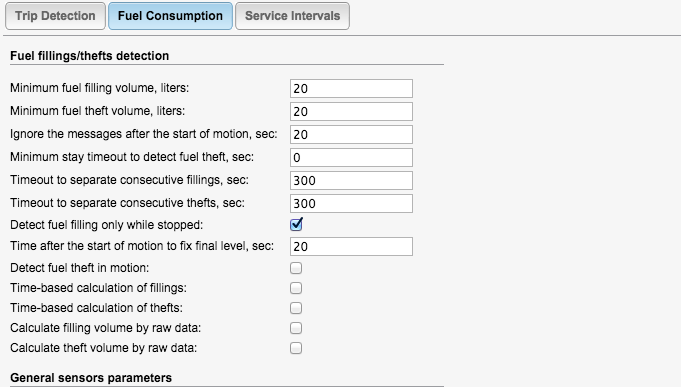Click the Fuel fillings/thefts detection heading
Viewport: 681px width, 387px height.
[x=89, y=56]
